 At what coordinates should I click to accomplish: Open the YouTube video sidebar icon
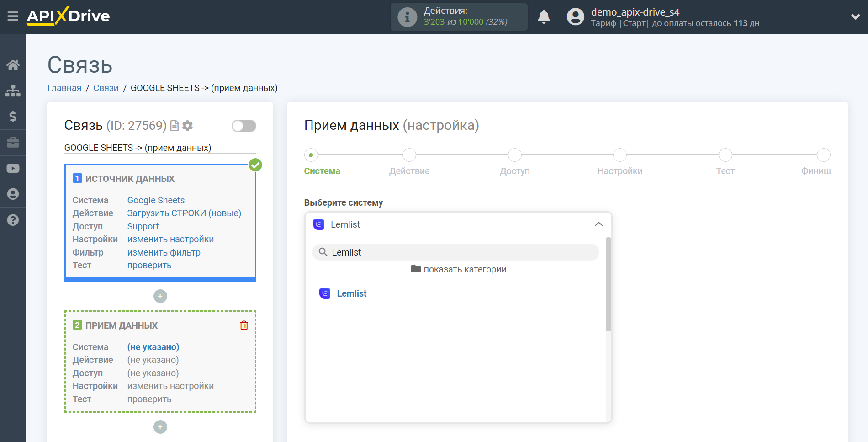click(13, 168)
